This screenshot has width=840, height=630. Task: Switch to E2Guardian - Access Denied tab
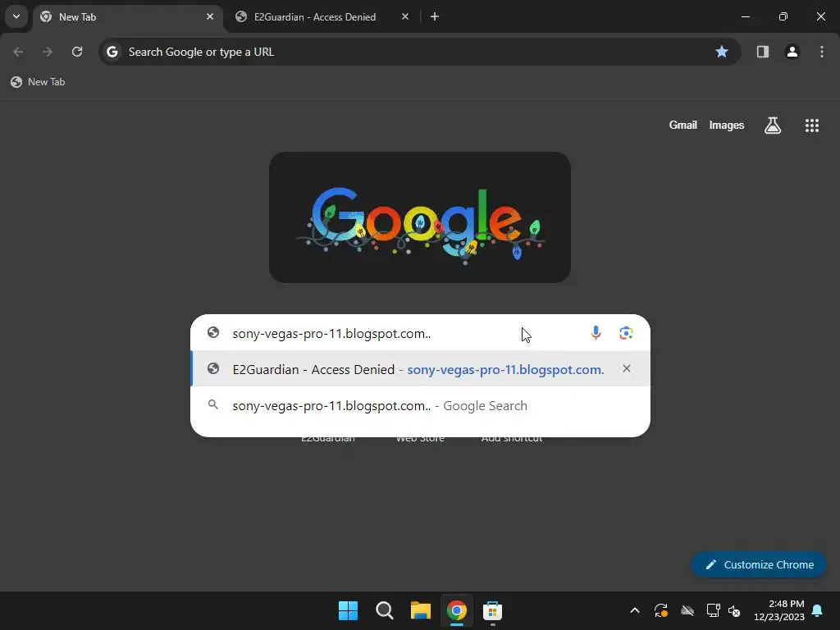point(322,16)
